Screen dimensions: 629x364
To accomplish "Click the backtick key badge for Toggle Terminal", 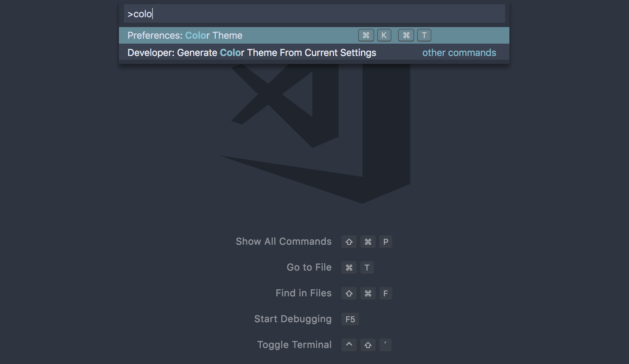I will click(386, 345).
